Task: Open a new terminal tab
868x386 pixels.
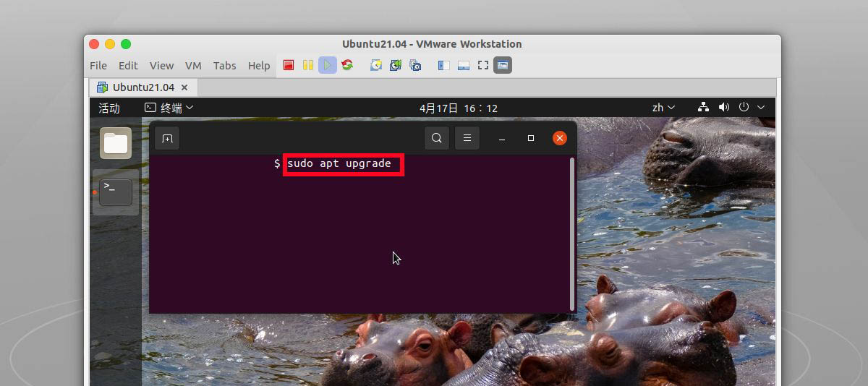Action: click(x=167, y=138)
